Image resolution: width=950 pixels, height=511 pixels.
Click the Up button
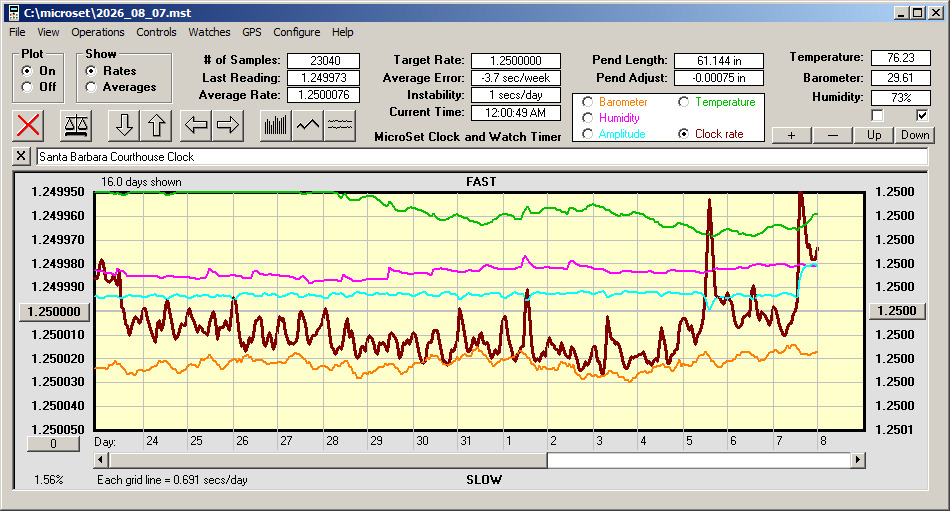pyautogui.click(x=874, y=135)
